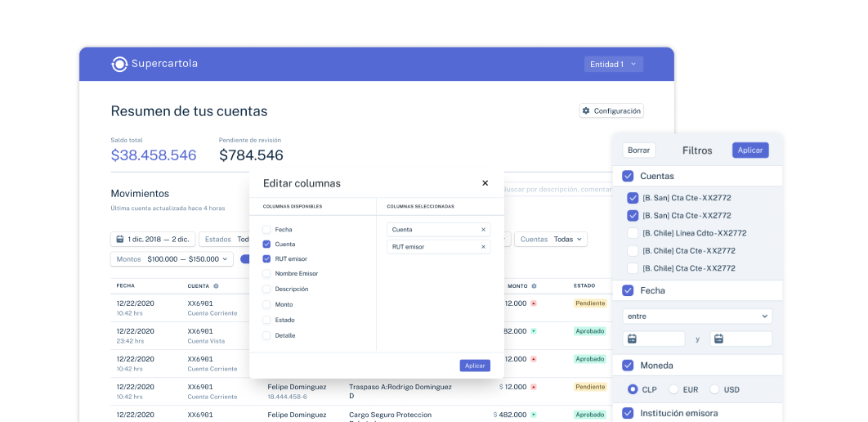This screenshot has height=422, width=868.
Task: Open the Estados filter dropdown
Action: click(224, 240)
